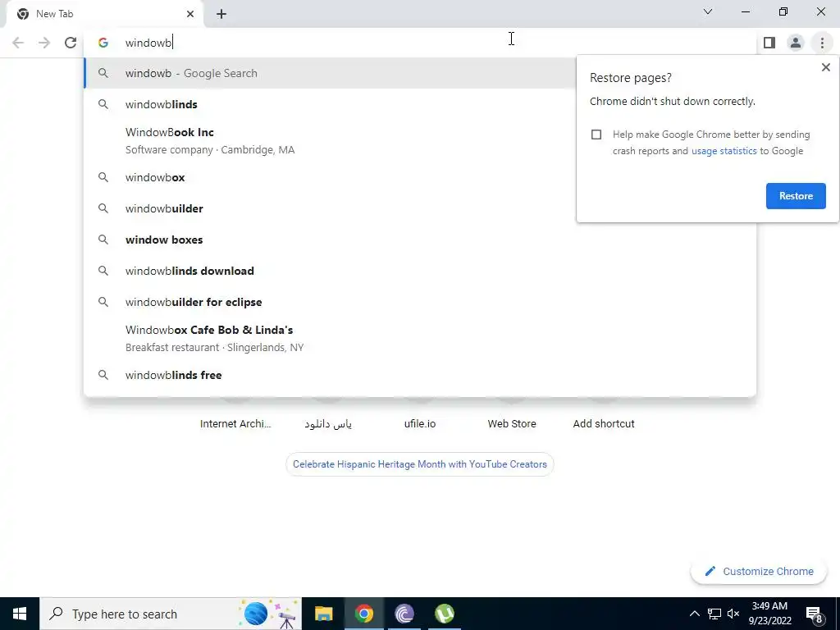
Task: Select 'windowbuilder for eclipse' suggestion
Action: pyautogui.click(x=420, y=302)
